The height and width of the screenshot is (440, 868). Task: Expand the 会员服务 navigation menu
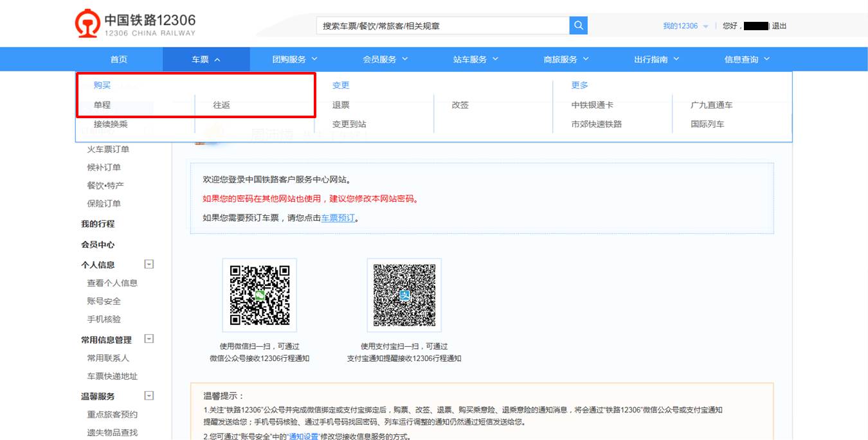pyautogui.click(x=385, y=59)
